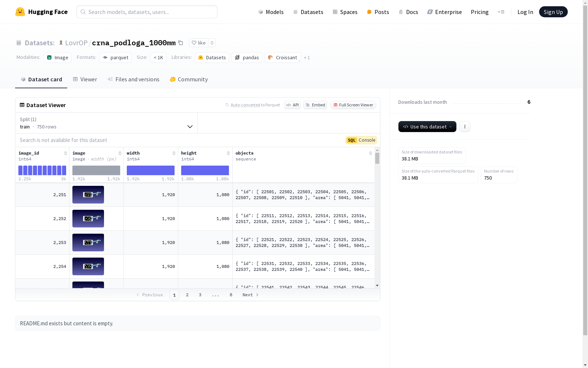
Task: Click the image_id histogram bars
Action: coord(42,170)
